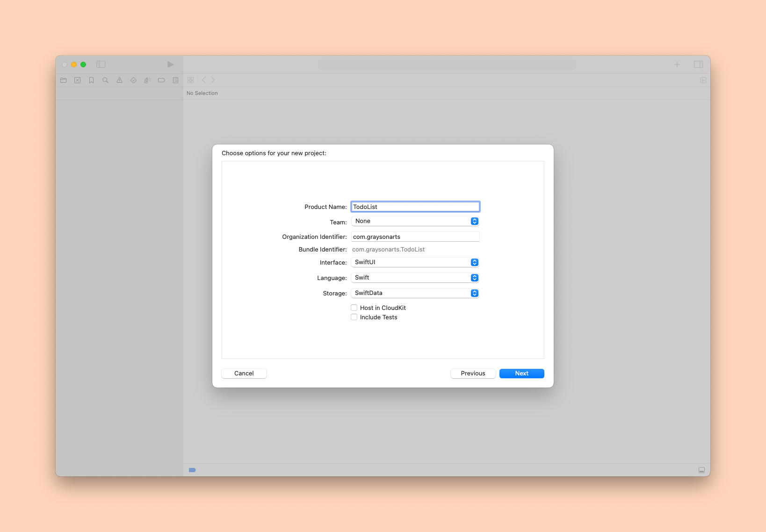Open the Storage SwiftData dropdown
Screen dimensions: 766x532
pyautogui.click(x=415, y=293)
